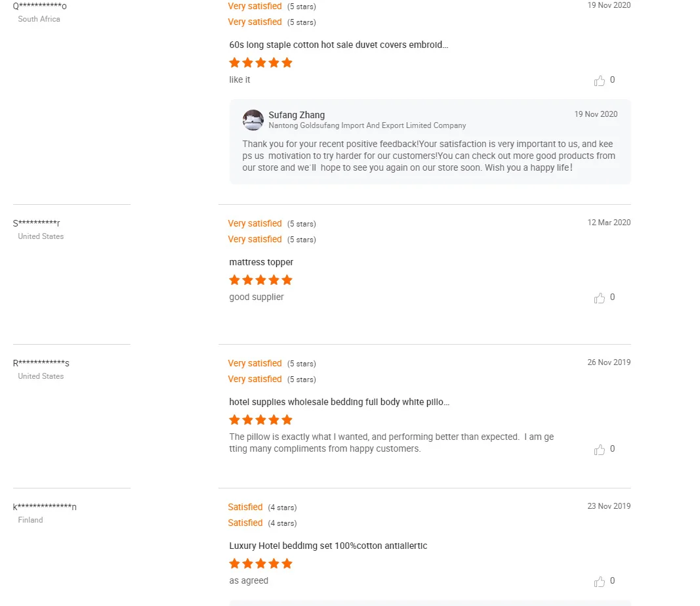This screenshot has width=700, height=606.
Task: Click reviewer name S**********r
Action: pos(37,223)
